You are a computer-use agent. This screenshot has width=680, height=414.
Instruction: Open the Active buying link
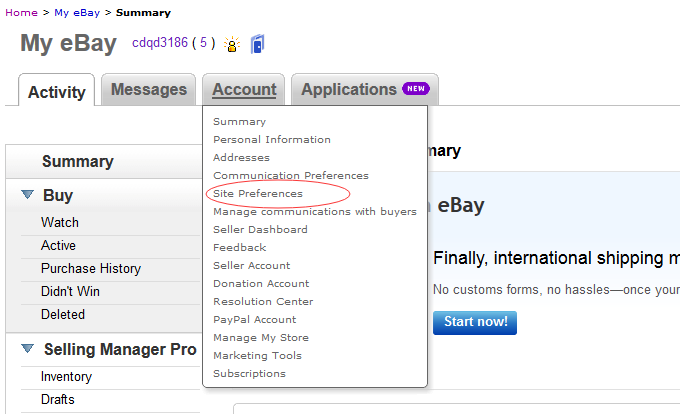[x=58, y=245]
